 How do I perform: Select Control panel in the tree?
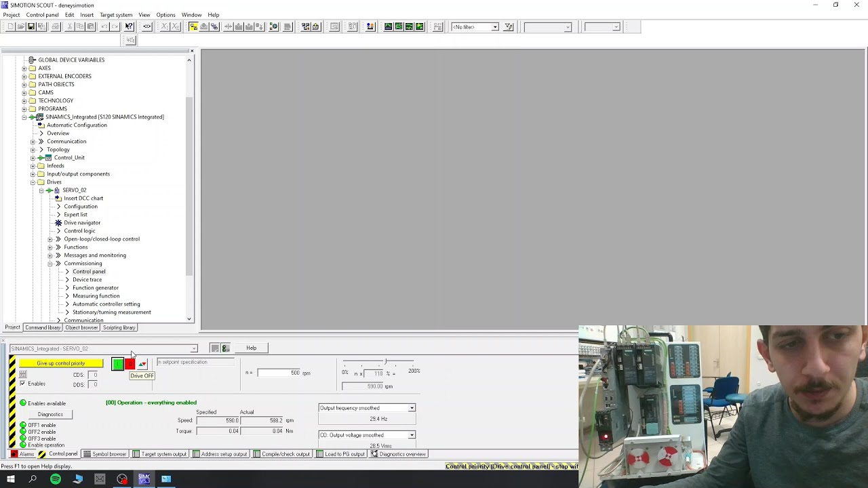click(x=89, y=271)
